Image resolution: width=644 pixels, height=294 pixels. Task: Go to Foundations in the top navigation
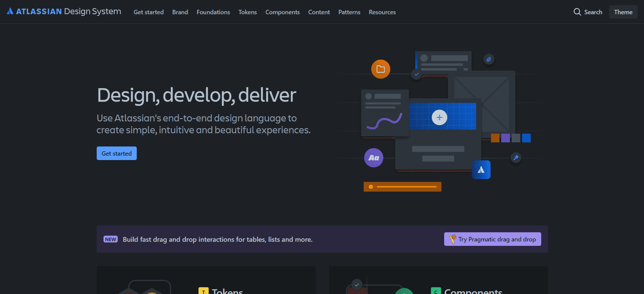[213, 12]
